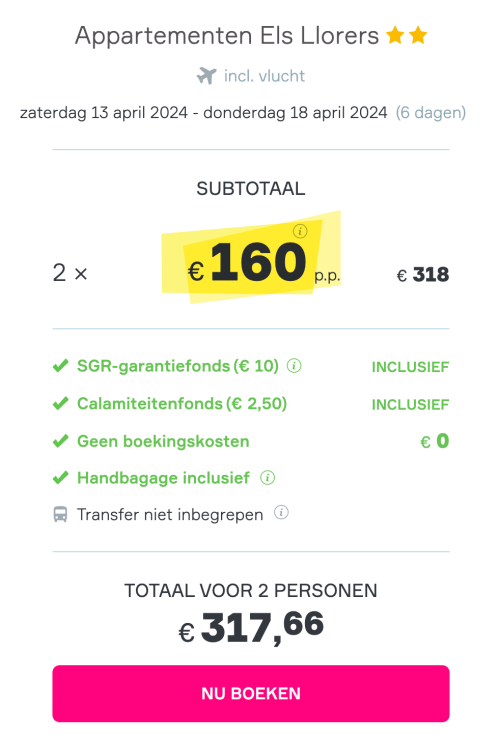Click Calamiteitenfonds green checkmark
Image resolution: width=500 pixels, height=738 pixels.
pyautogui.click(x=61, y=403)
